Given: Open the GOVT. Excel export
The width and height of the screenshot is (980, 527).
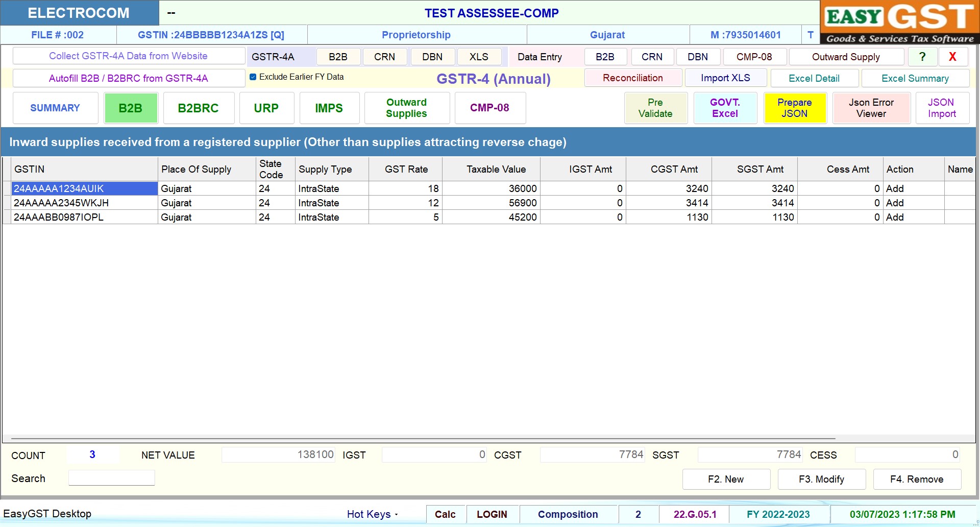Looking at the screenshot, I should point(725,108).
